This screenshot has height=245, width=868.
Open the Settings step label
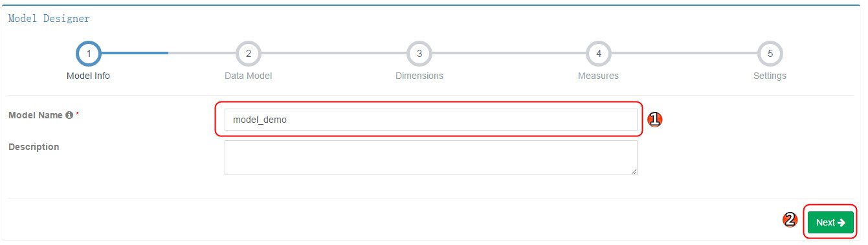click(x=770, y=76)
